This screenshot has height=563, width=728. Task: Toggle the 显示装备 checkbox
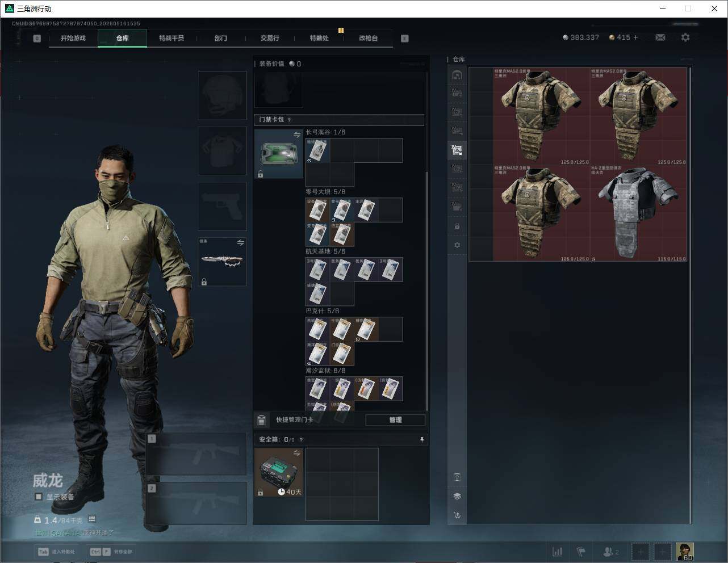[x=39, y=497]
